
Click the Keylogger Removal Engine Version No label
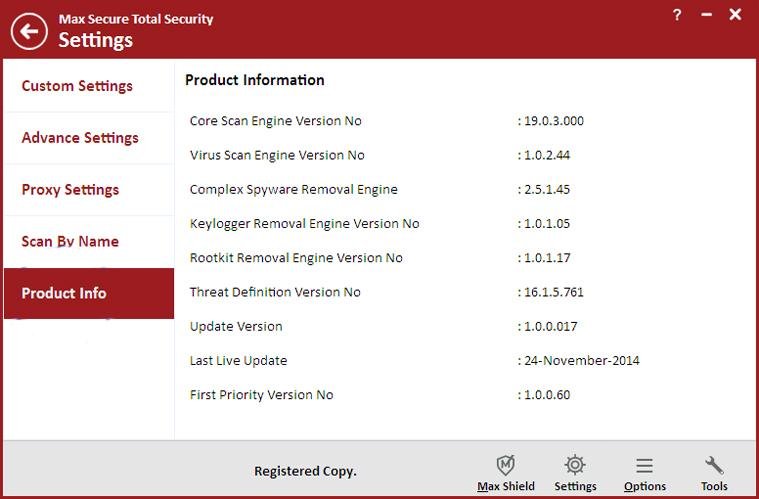pos(304,224)
